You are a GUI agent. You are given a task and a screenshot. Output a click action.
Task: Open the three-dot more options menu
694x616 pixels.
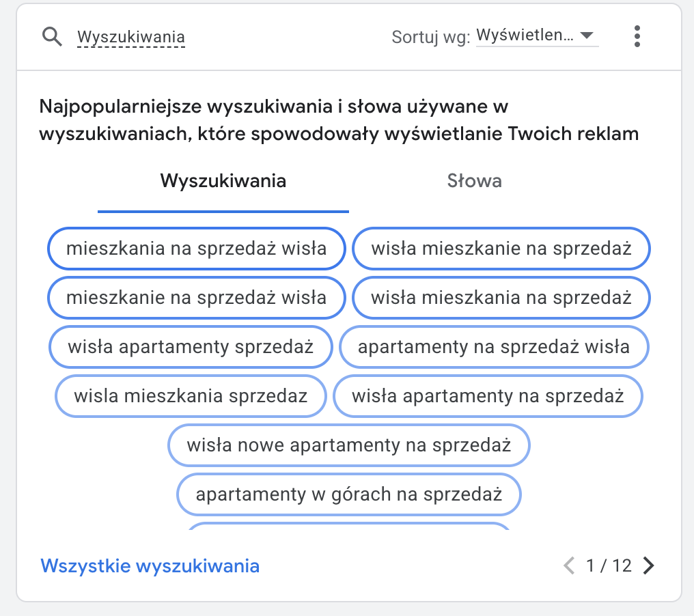point(637,36)
